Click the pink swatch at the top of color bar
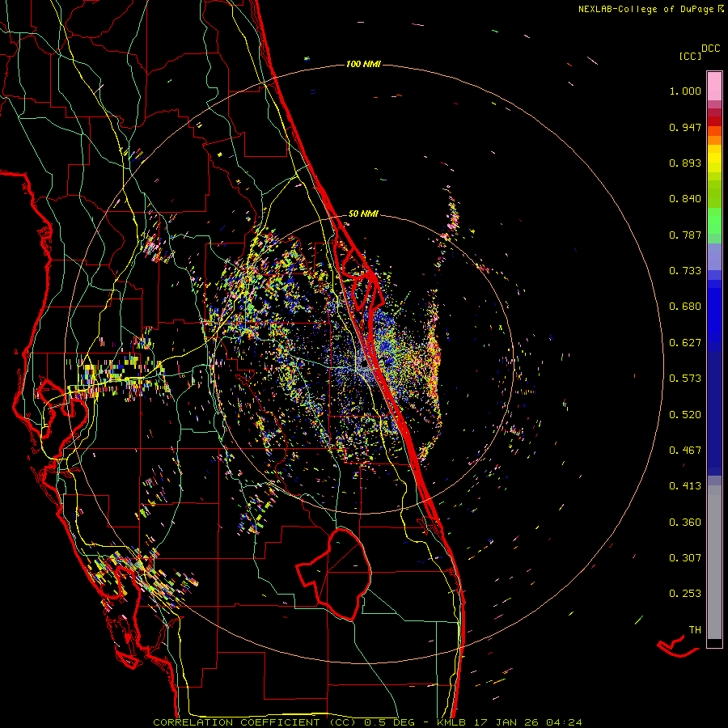This screenshot has height=728, width=728. tap(714, 87)
